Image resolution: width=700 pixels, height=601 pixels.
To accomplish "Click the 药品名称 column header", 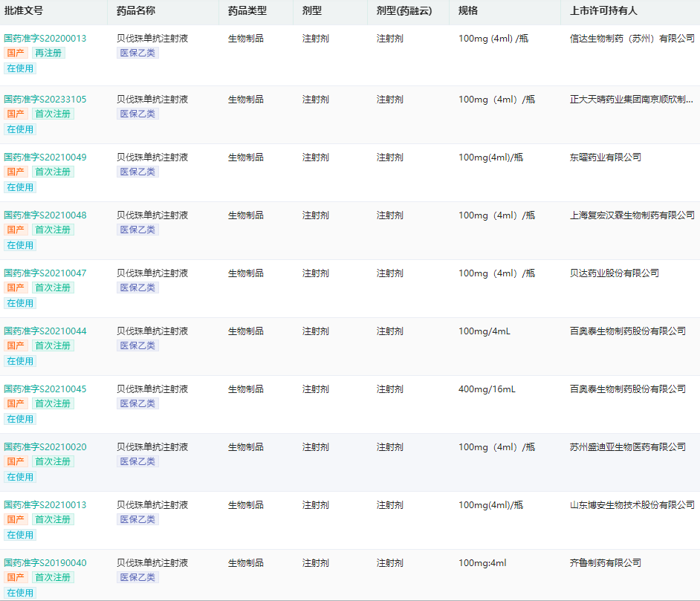I will coord(136,10).
